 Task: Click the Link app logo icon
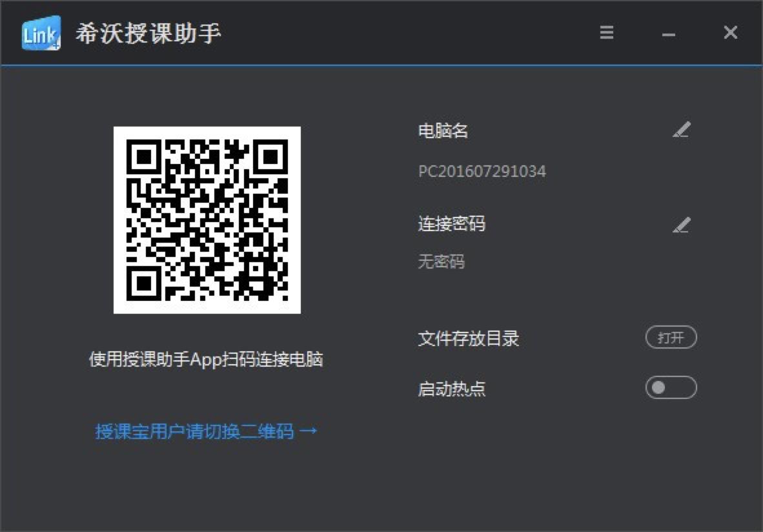(x=41, y=33)
